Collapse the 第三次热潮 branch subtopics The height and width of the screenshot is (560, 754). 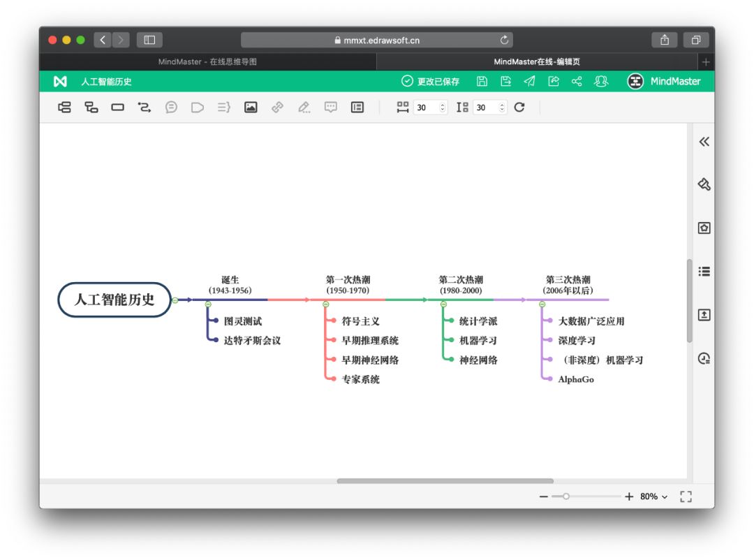pos(542,304)
